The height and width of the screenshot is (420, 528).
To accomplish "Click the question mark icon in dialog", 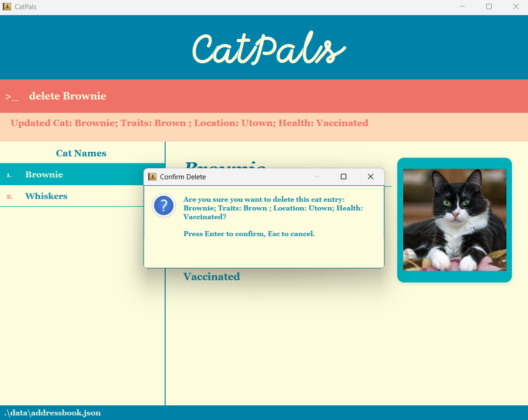I will pyautogui.click(x=164, y=205).
